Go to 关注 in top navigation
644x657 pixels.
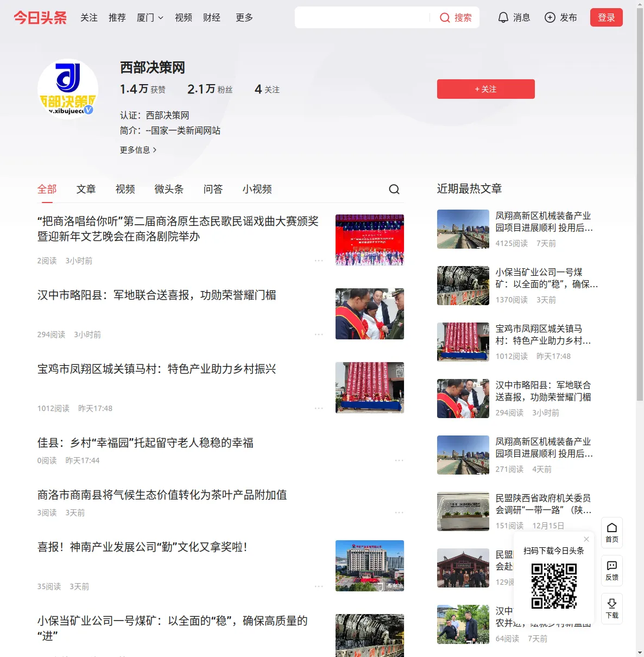pyautogui.click(x=89, y=17)
